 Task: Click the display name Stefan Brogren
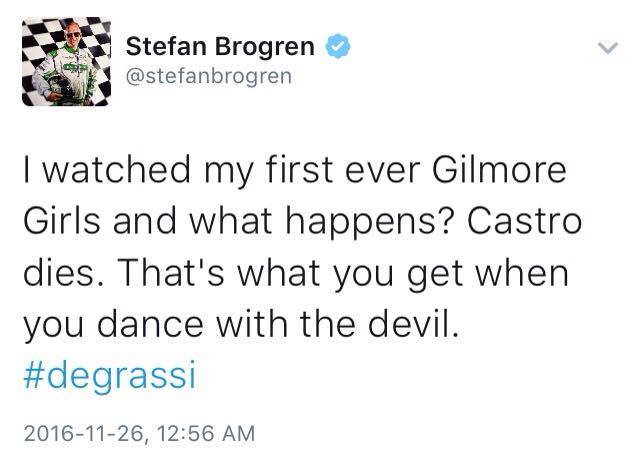pos(220,46)
